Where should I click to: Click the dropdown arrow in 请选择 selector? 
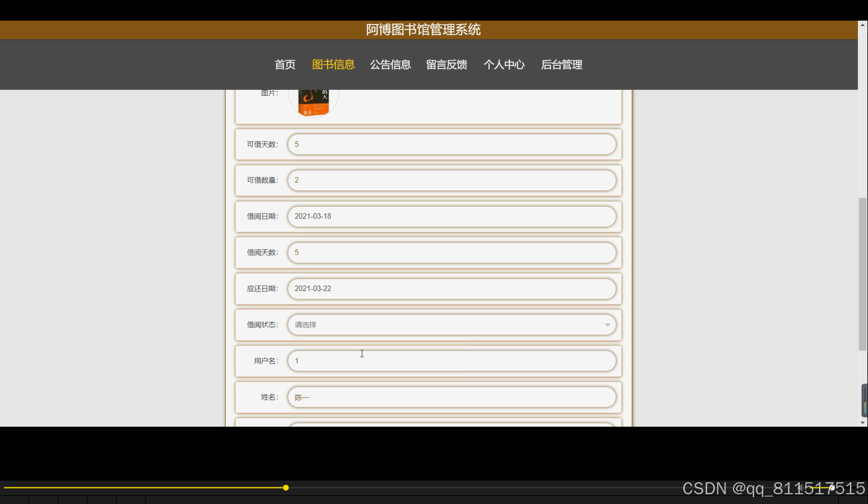tap(607, 325)
